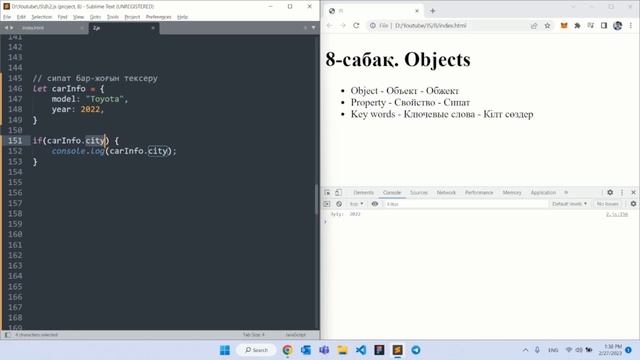Go forward in the Chrome browser
This screenshot has width=640, height=360.
pyautogui.click(x=343, y=25)
